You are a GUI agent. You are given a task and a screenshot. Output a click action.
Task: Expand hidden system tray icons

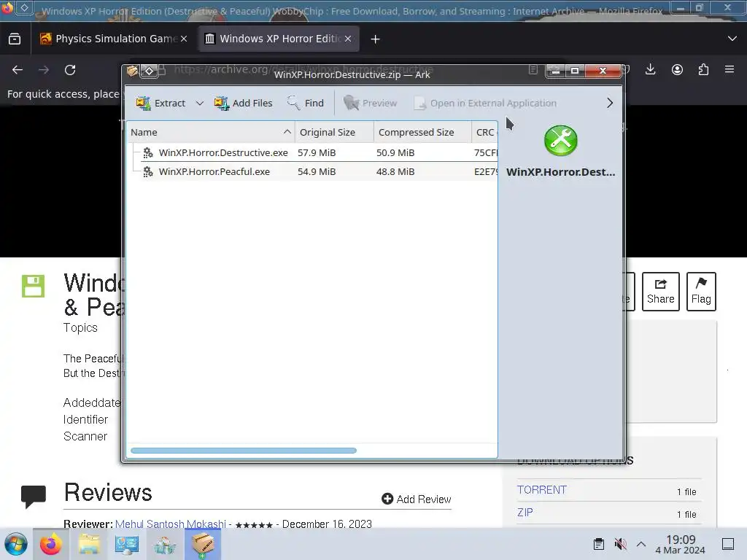(x=641, y=544)
